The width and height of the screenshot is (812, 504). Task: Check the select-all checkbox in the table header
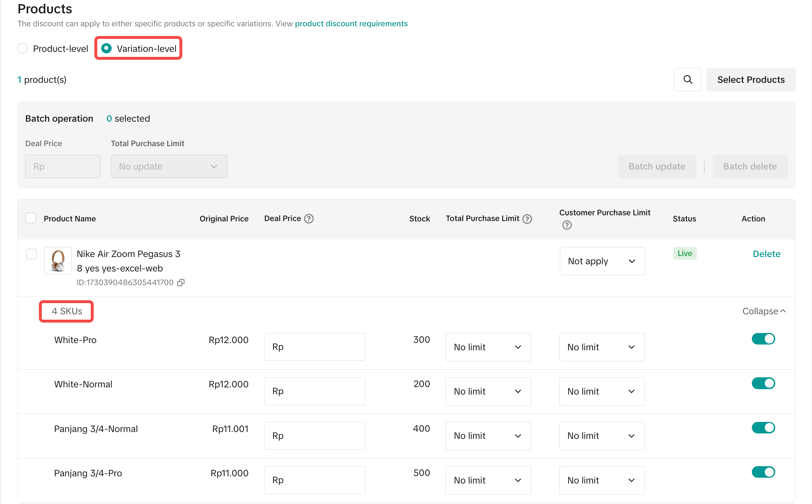pyautogui.click(x=31, y=218)
